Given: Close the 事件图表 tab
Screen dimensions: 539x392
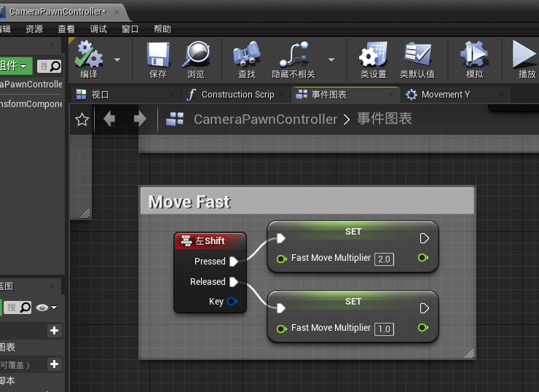Looking at the screenshot, I should tap(391, 95).
